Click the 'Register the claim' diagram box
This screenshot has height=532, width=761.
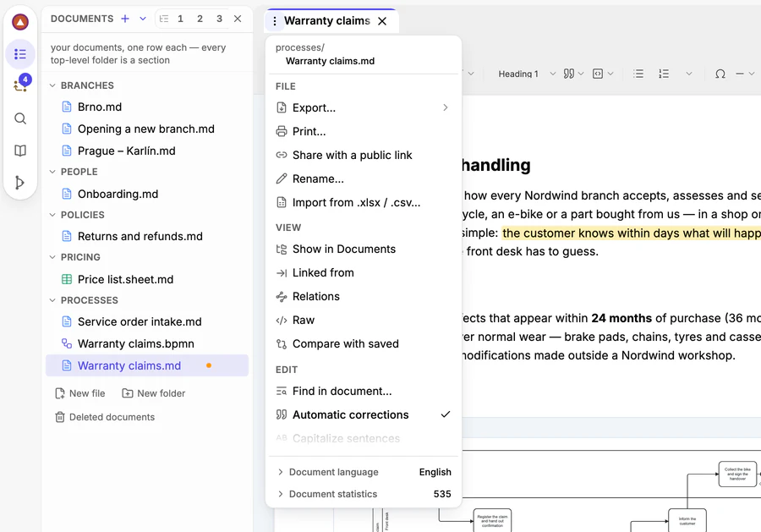(x=492, y=521)
